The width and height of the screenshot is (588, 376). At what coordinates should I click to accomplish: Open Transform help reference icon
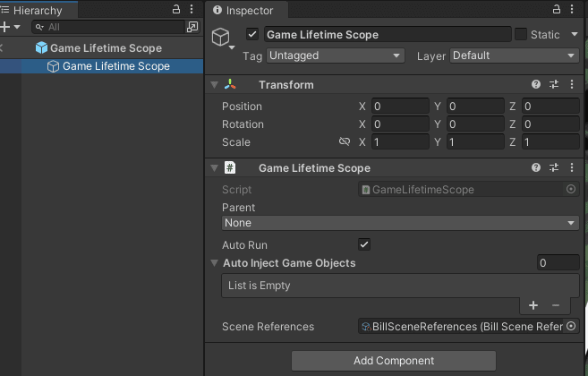click(x=536, y=84)
